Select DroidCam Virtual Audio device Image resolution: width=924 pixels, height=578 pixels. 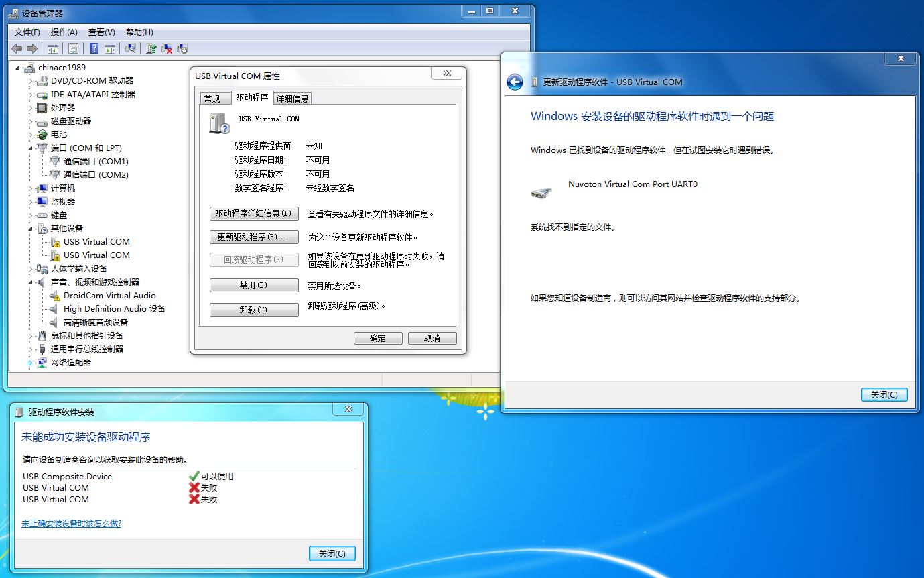109,295
